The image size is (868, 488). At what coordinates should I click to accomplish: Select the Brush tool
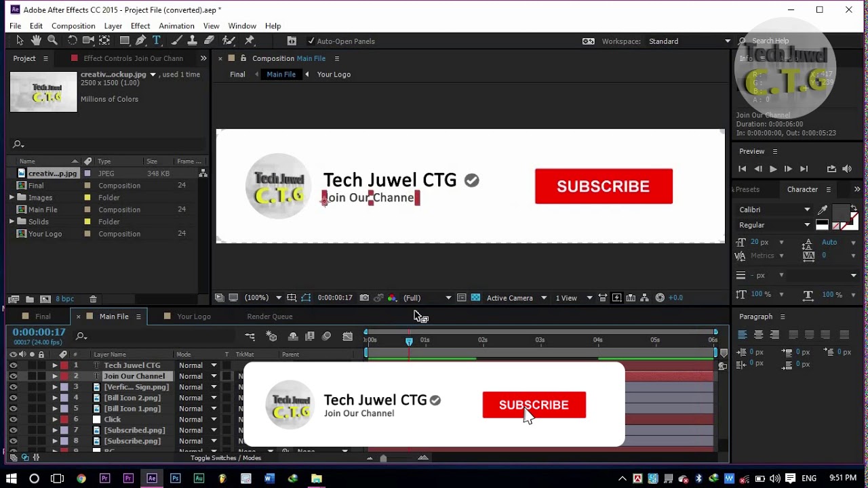(176, 41)
